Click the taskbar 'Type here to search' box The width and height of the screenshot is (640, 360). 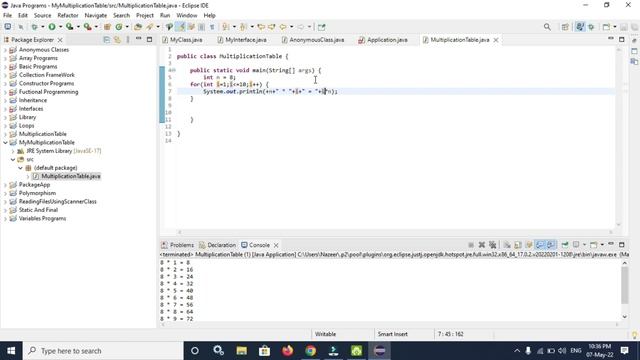point(103,351)
